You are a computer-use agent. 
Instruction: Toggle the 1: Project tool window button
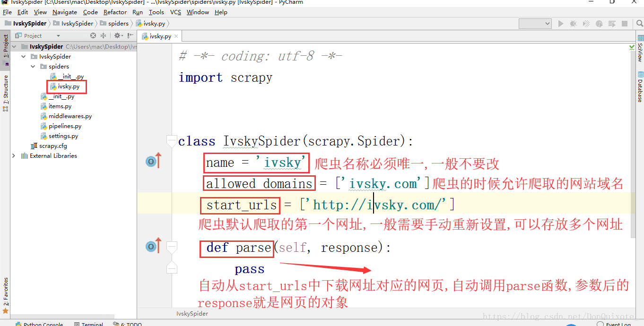(5, 49)
